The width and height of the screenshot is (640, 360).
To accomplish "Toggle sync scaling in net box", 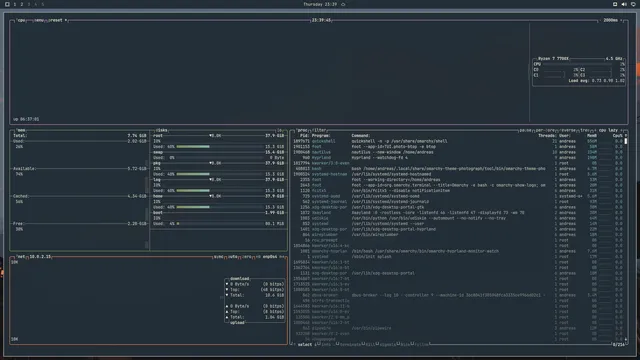I will [219, 257].
